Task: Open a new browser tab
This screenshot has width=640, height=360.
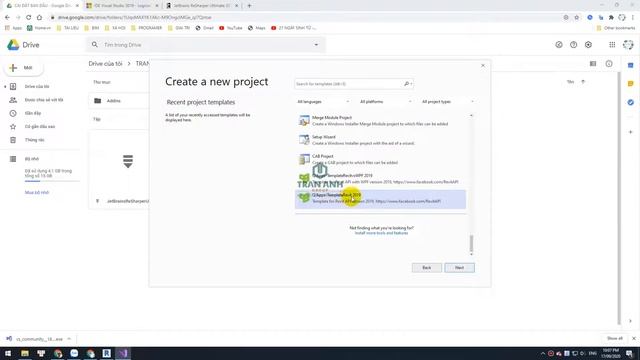Action: coord(249,6)
